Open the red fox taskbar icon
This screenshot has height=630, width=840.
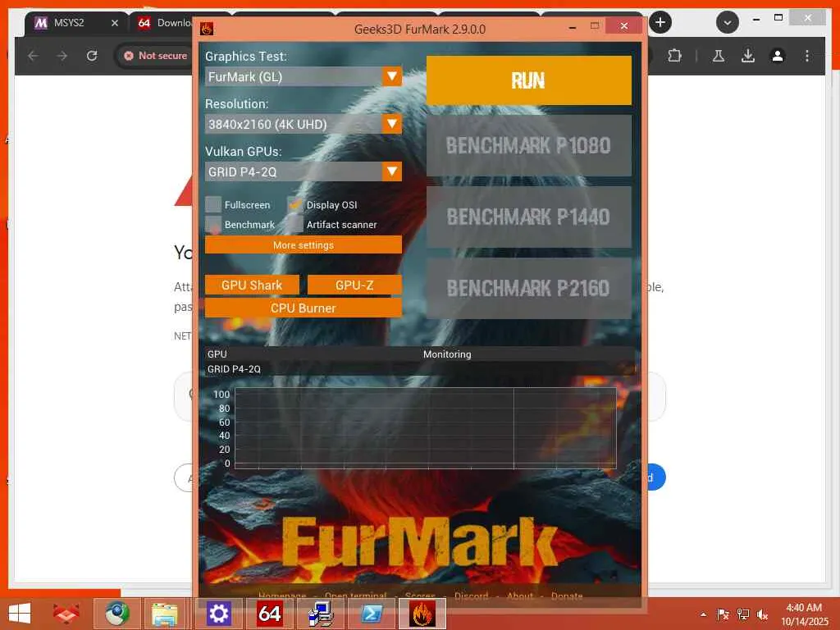pos(66,614)
